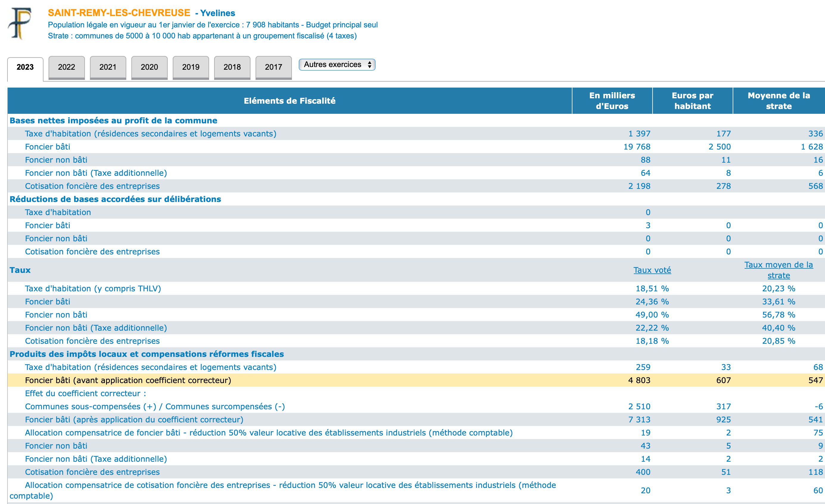
Task: Click the Moyenne de la strate header
Action: pyautogui.click(x=779, y=101)
